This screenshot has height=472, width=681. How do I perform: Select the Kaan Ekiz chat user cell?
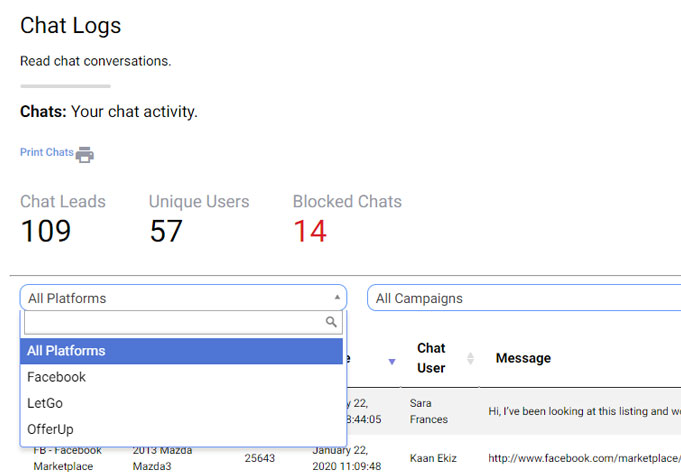click(x=433, y=458)
